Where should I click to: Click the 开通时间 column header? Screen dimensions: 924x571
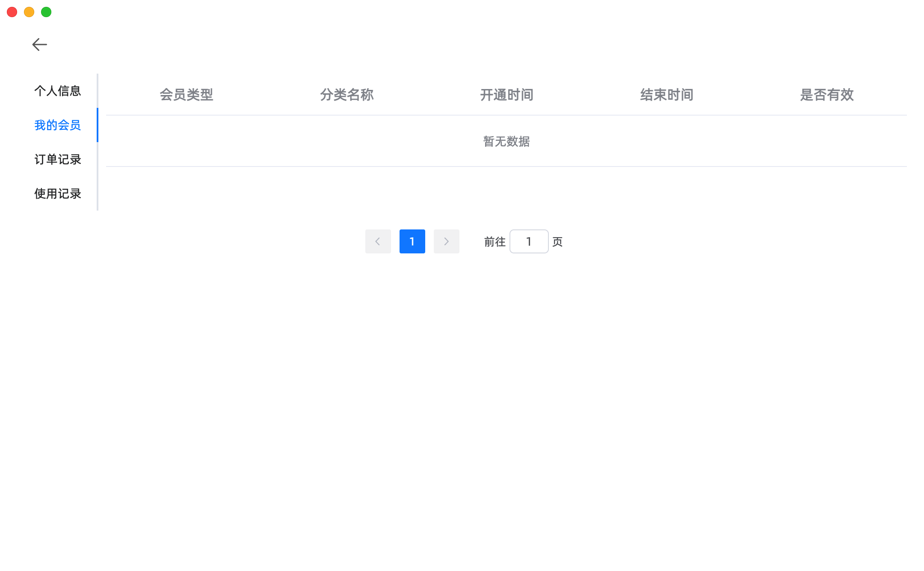pos(506,95)
